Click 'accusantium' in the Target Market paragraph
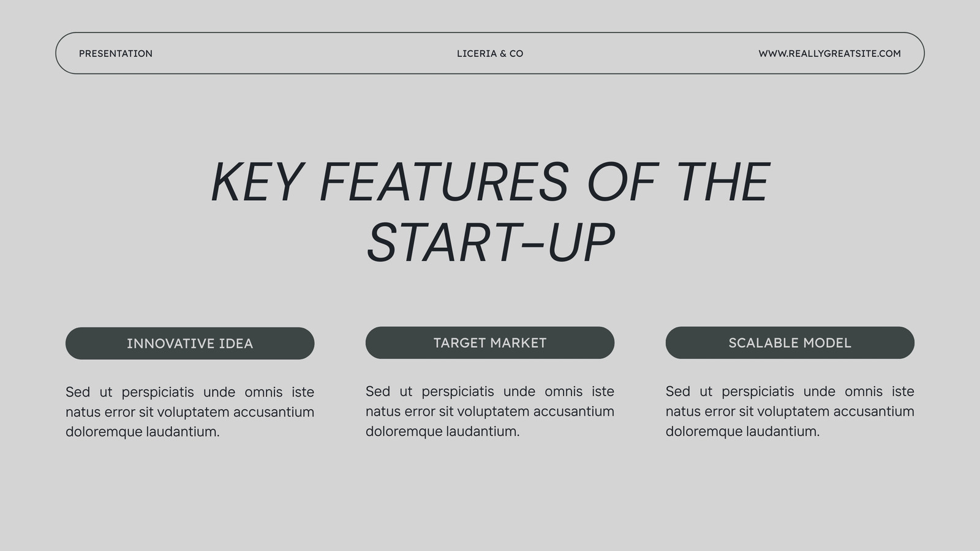Image resolution: width=980 pixels, height=551 pixels. (x=574, y=411)
